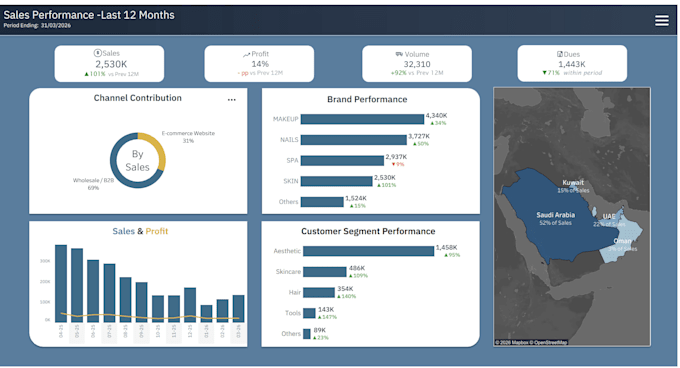This screenshot has height=368, width=680.
Task: Click the 'Profit' word in chart title
Action: coord(157,231)
